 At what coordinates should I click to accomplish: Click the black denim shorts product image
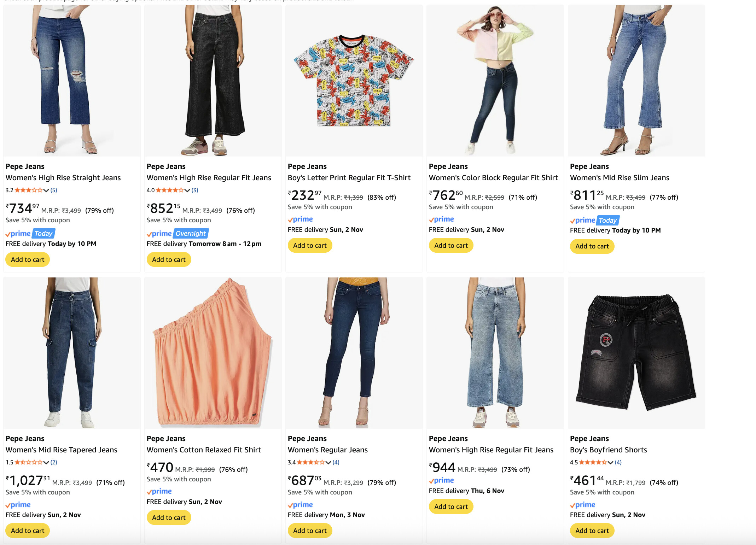[636, 353]
